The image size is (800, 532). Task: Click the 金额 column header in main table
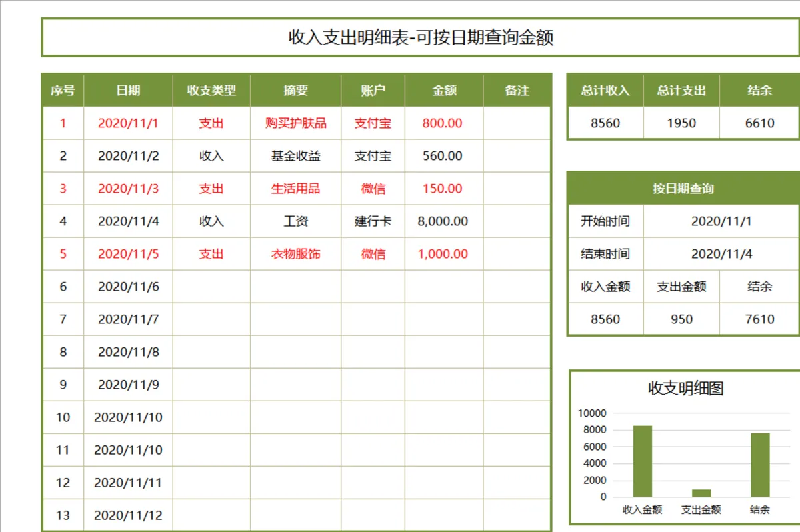[444, 91]
